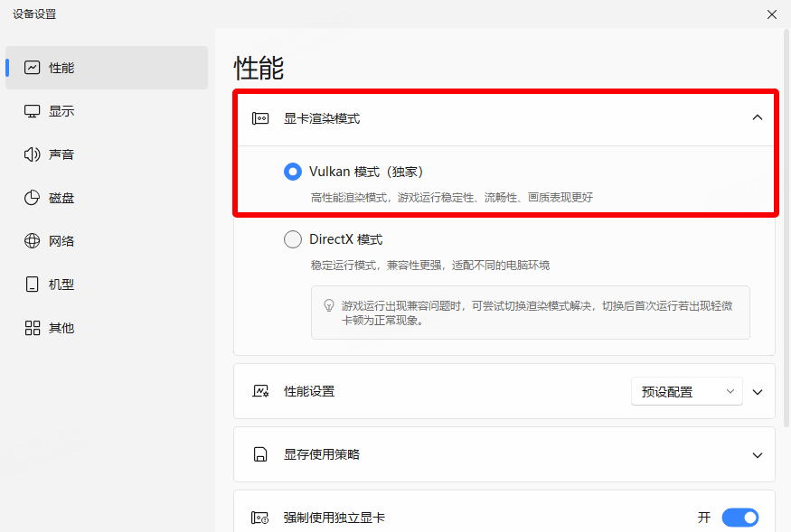The width and height of the screenshot is (791, 532).
Task: Click the 显存使用策略 section title
Action: (322, 454)
